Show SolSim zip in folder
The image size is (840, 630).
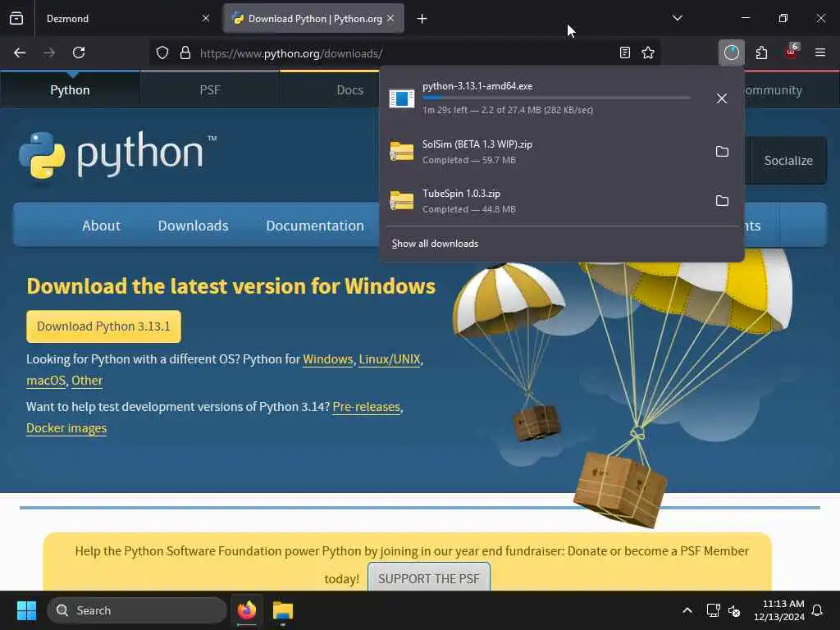click(722, 152)
